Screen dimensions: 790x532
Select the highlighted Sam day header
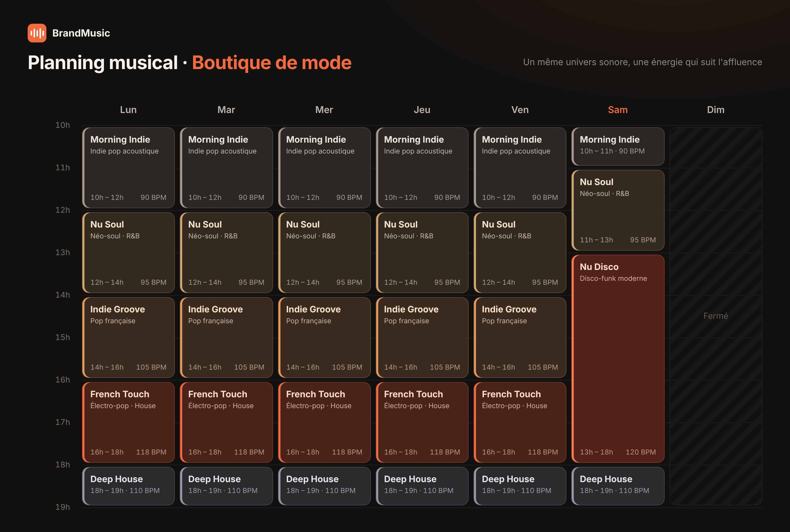pyautogui.click(x=618, y=110)
